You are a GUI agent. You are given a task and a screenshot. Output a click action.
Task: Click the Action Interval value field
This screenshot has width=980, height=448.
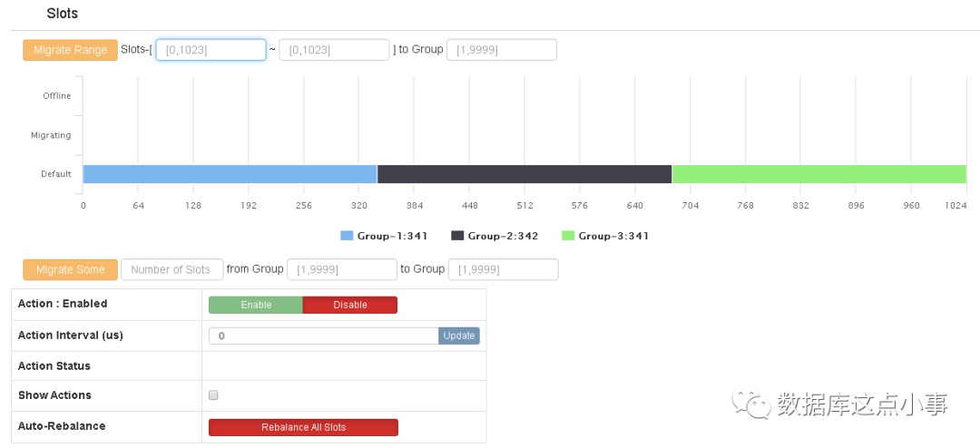click(x=324, y=336)
